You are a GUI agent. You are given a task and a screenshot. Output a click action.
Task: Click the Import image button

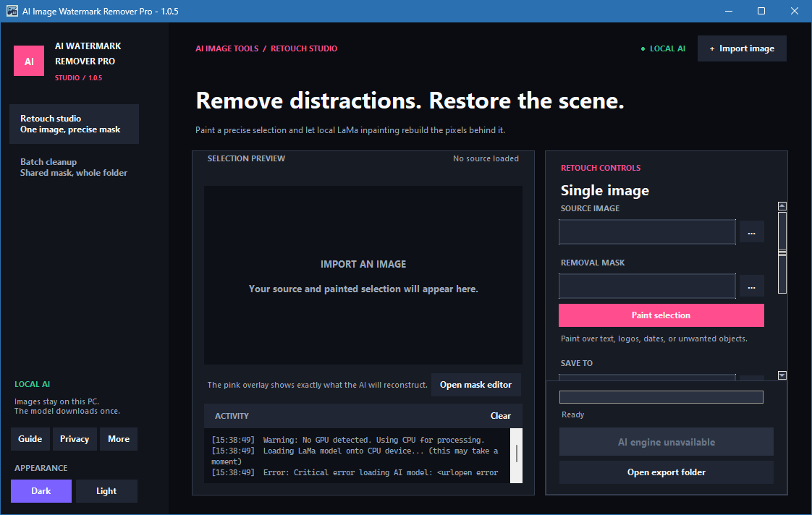point(742,48)
